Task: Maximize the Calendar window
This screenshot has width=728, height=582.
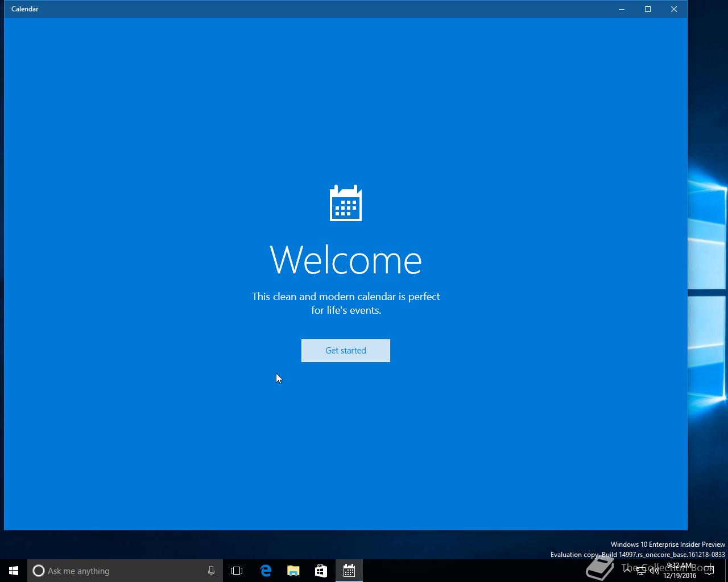Action: [648, 9]
